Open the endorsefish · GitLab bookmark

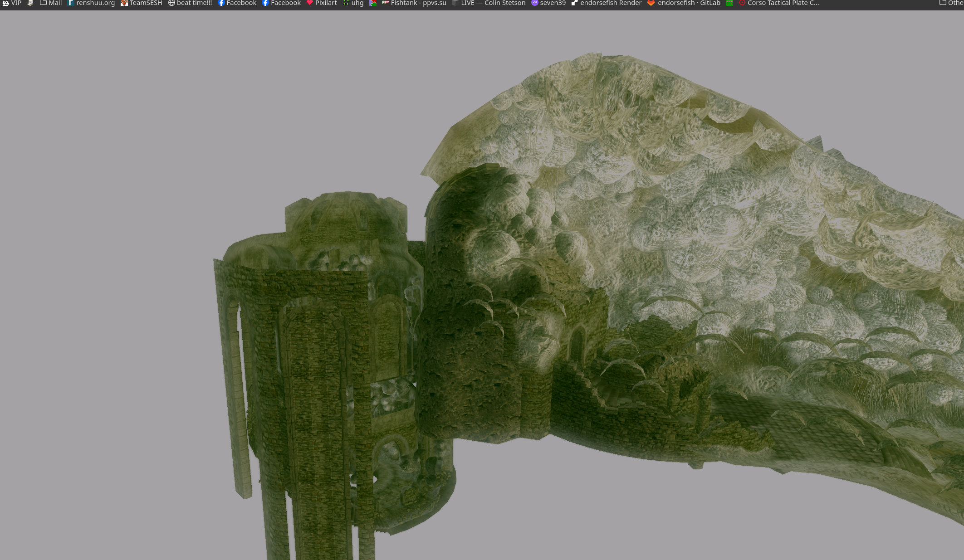coord(684,3)
